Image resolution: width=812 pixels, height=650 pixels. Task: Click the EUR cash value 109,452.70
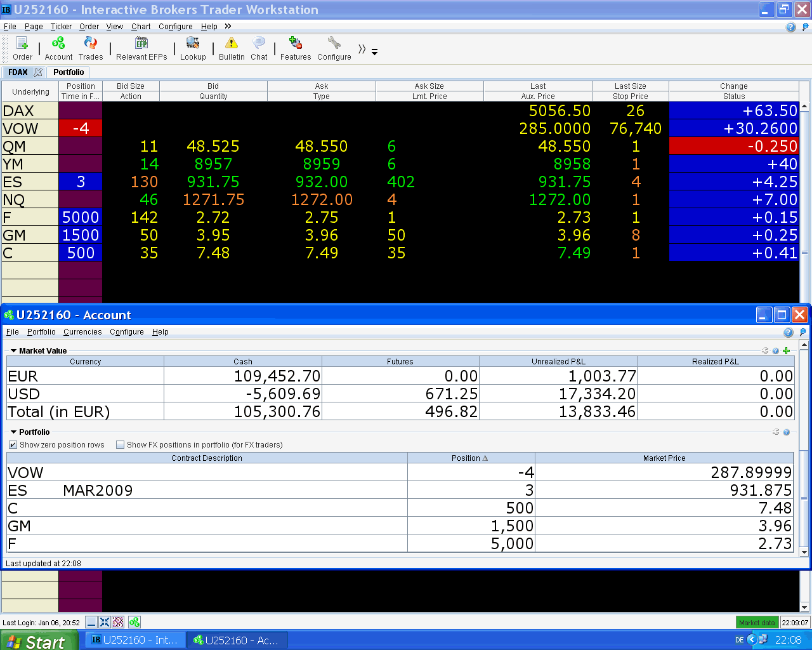[277, 376]
